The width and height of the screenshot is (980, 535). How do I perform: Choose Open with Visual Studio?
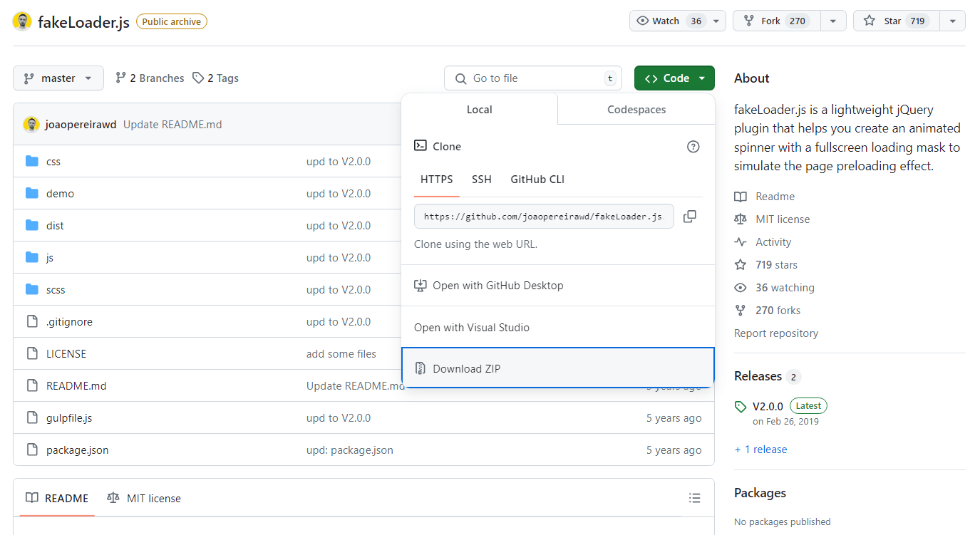pos(558,328)
